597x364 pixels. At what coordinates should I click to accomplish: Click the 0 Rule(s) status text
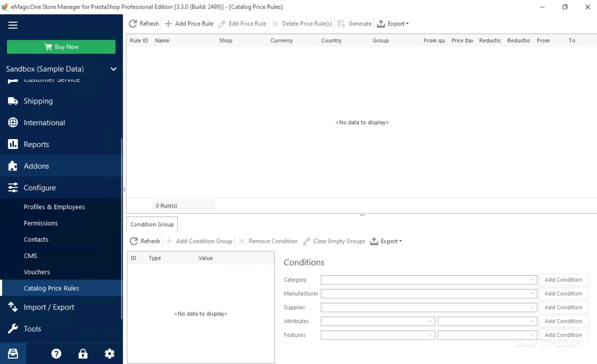167,206
